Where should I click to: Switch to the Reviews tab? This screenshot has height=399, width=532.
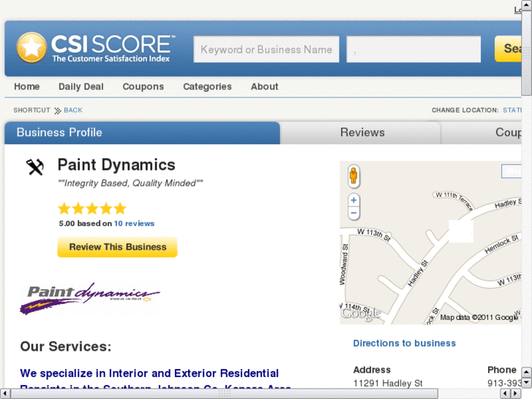tap(362, 133)
